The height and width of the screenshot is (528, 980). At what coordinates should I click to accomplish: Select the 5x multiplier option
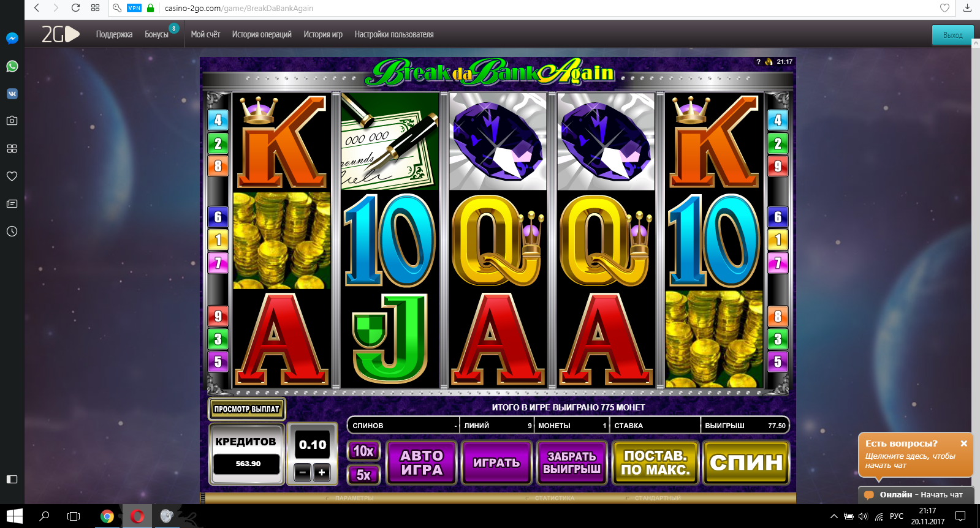(x=363, y=475)
